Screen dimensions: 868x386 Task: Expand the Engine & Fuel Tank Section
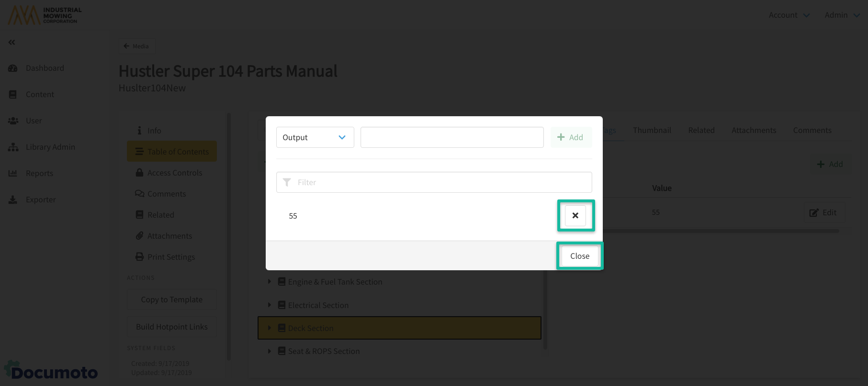coord(270,282)
